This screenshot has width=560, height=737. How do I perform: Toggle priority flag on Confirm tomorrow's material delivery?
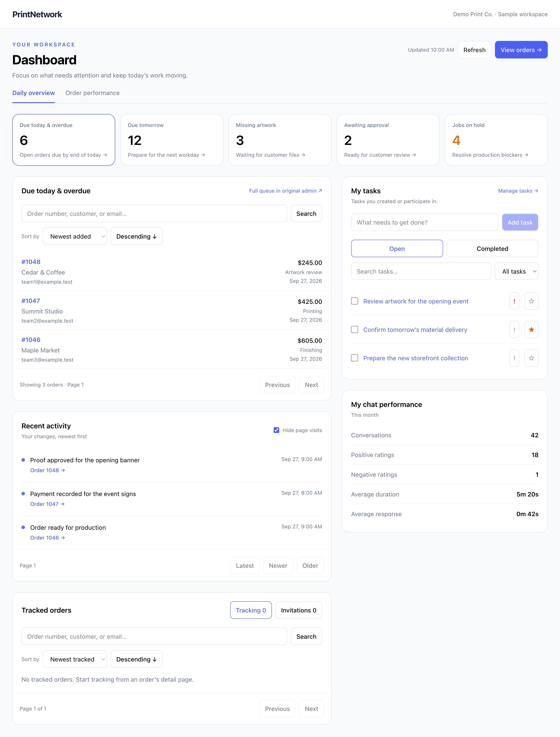(514, 329)
